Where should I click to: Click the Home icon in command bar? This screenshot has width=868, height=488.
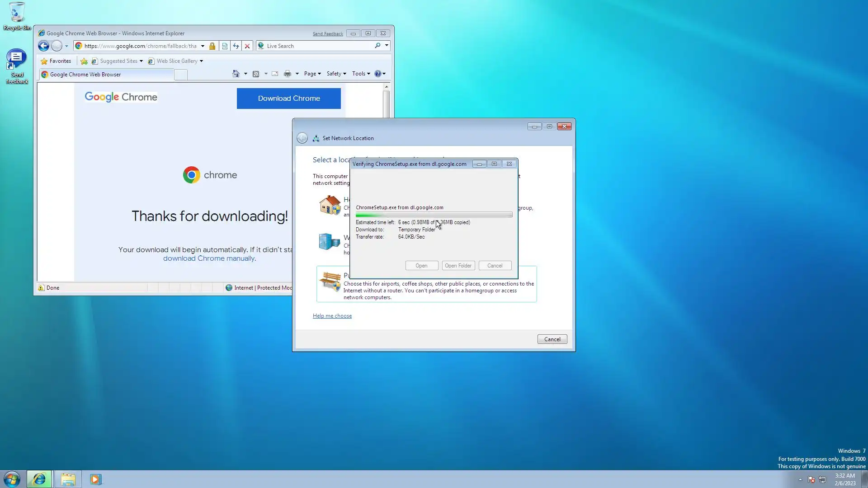point(236,74)
